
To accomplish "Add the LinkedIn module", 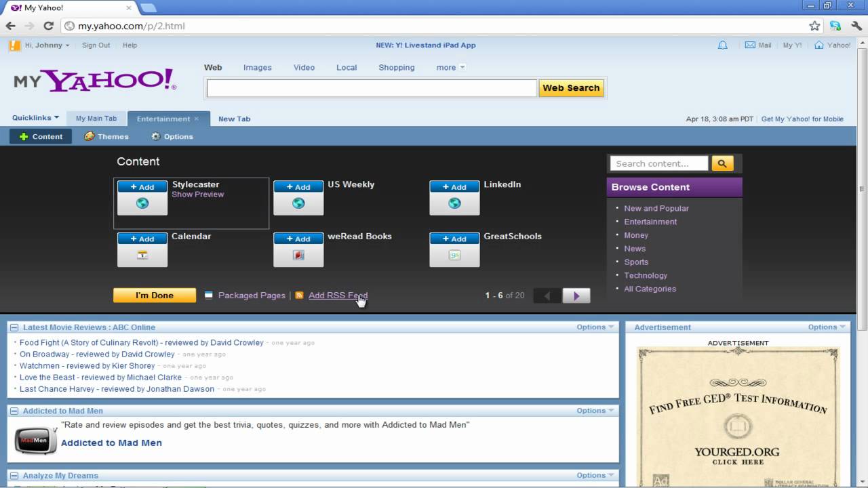I will 454,187.
